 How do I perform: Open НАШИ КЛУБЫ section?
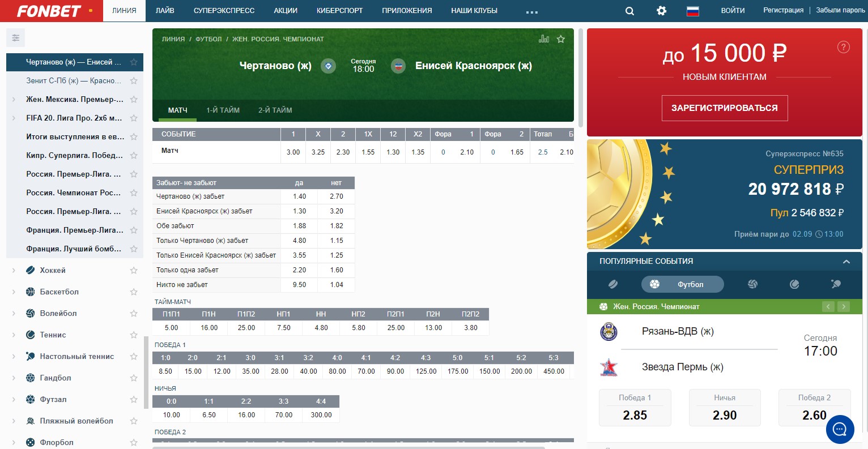coord(474,11)
